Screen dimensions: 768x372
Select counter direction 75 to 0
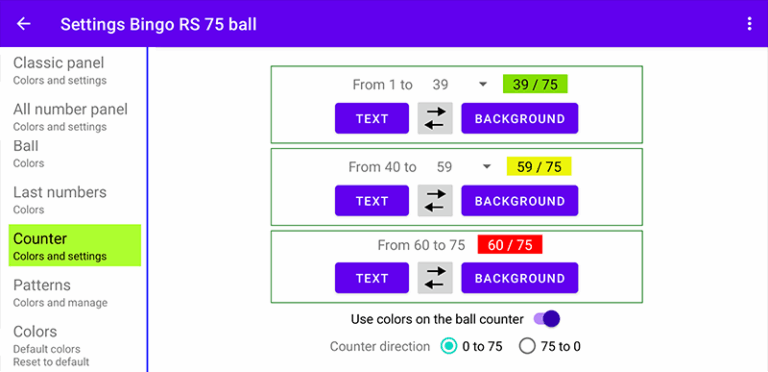click(x=527, y=347)
